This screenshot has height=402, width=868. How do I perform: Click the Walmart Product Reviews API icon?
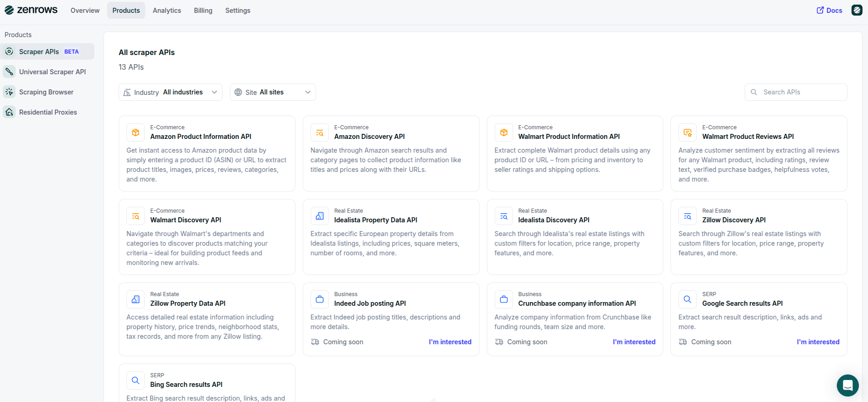(688, 132)
